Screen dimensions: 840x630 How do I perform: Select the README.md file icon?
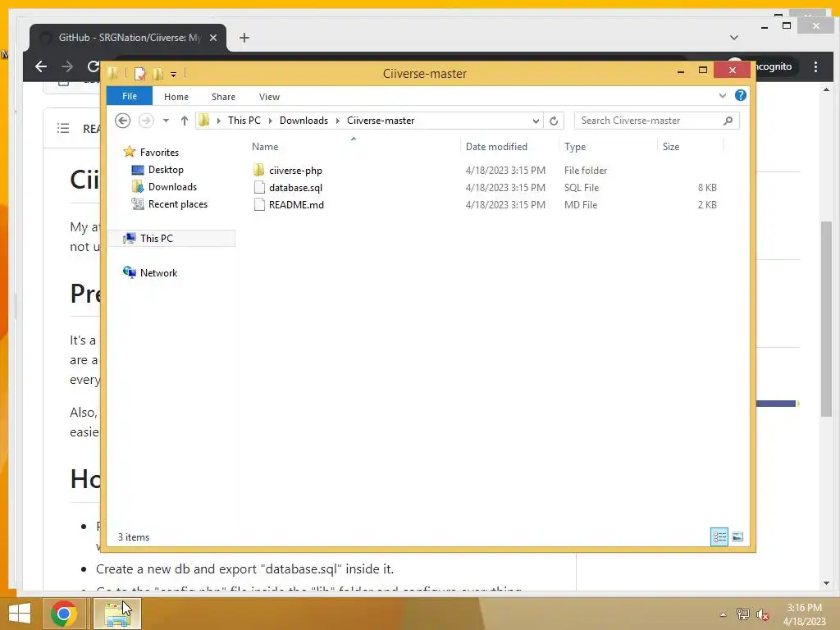pyautogui.click(x=259, y=204)
